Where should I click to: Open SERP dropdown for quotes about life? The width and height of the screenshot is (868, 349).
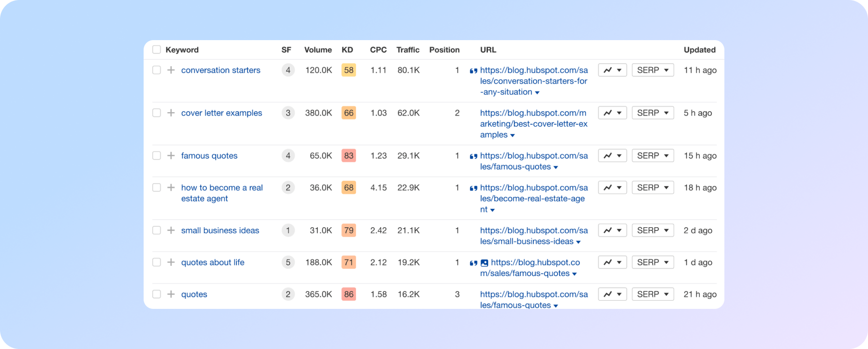click(x=653, y=262)
